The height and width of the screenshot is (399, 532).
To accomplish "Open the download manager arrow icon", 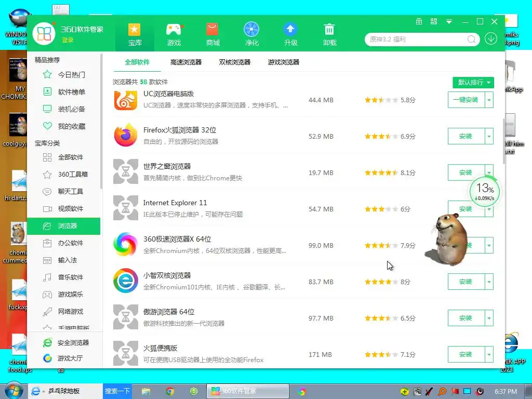I will [x=491, y=39].
